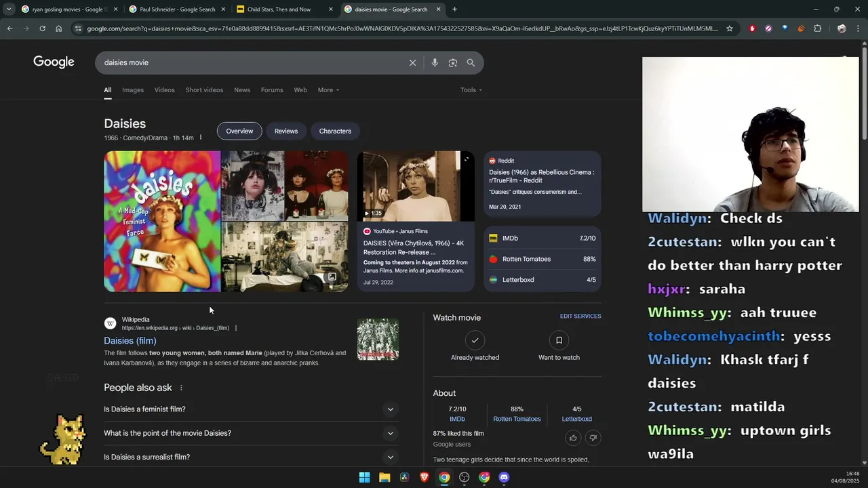Click thumbs down dislike icon
Screen dimensions: 868x488
[593, 438]
